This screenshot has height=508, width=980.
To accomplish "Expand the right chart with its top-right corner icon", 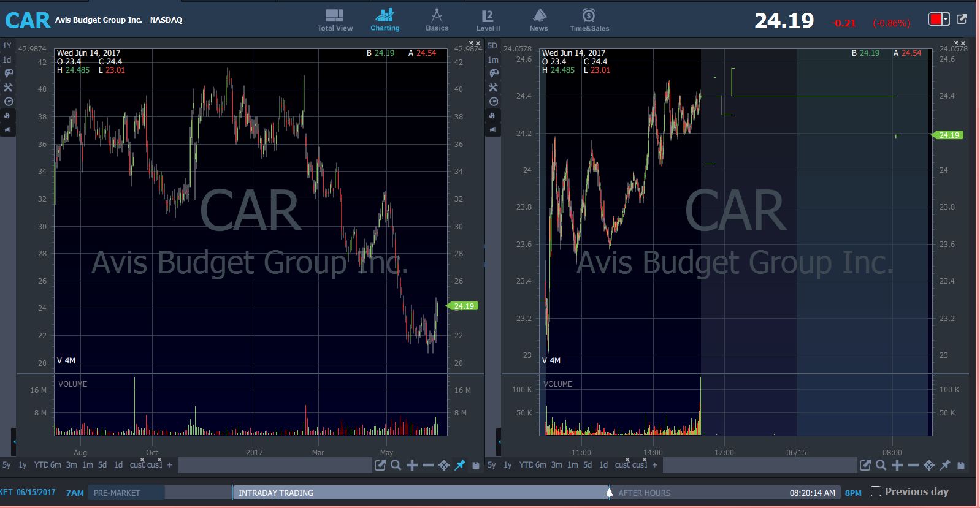I will point(955,44).
